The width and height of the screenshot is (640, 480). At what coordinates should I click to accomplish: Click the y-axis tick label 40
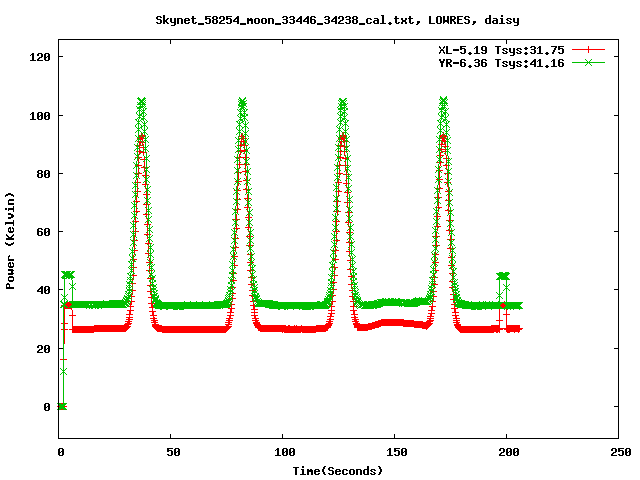44,290
